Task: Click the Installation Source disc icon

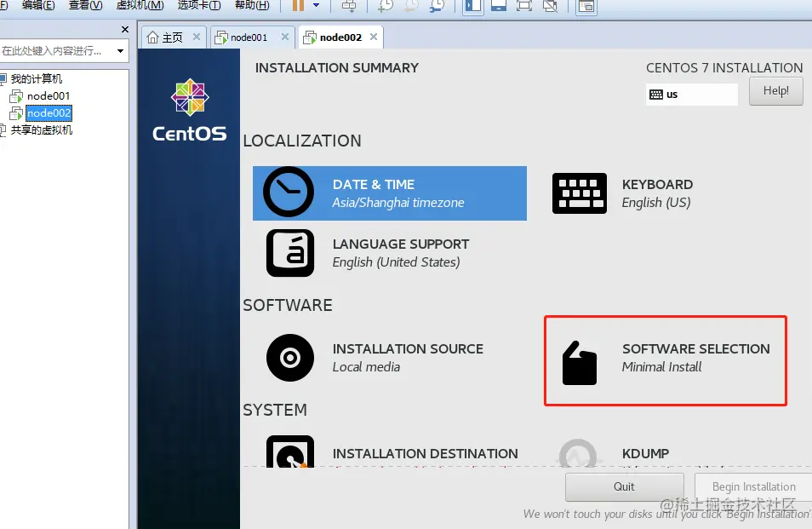Action: (290, 358)
